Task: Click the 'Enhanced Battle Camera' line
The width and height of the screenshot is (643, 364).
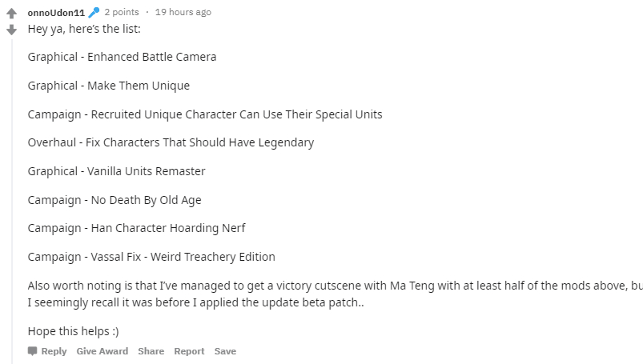Action: click(122, 57)
